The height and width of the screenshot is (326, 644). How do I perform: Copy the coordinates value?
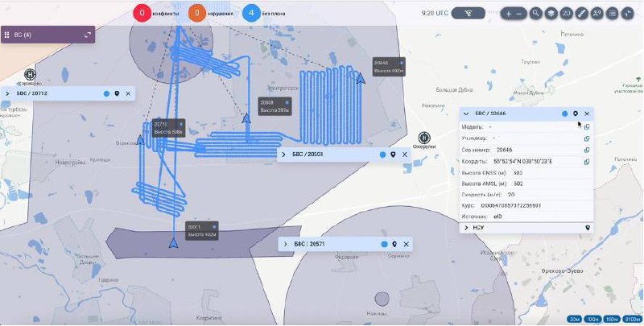coord(587,162)
